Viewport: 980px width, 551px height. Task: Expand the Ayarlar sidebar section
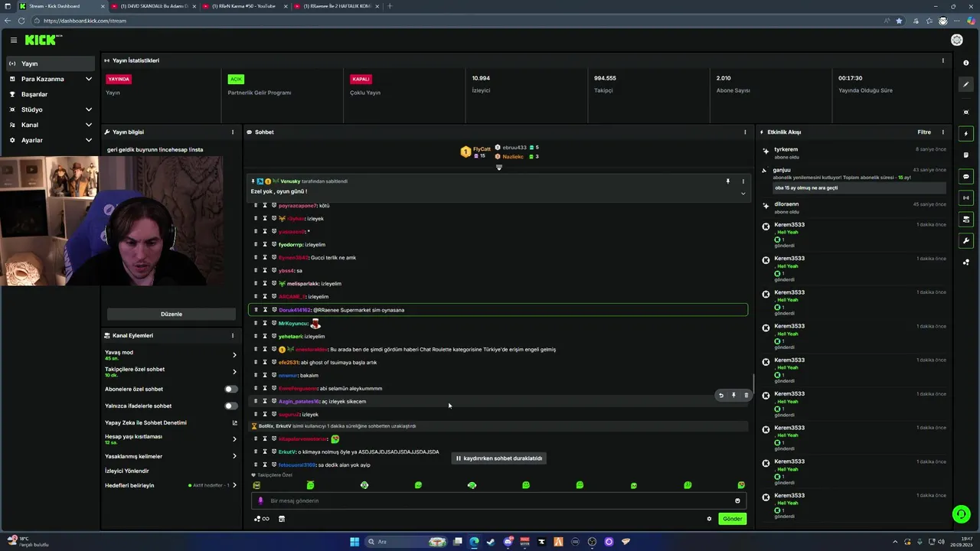(89, 140)
